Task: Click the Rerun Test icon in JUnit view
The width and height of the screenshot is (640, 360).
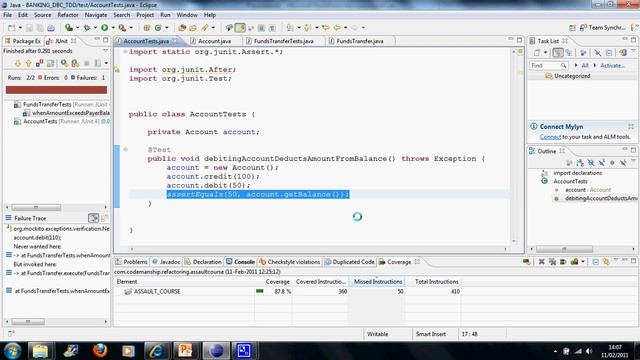Action: [64, 63]
